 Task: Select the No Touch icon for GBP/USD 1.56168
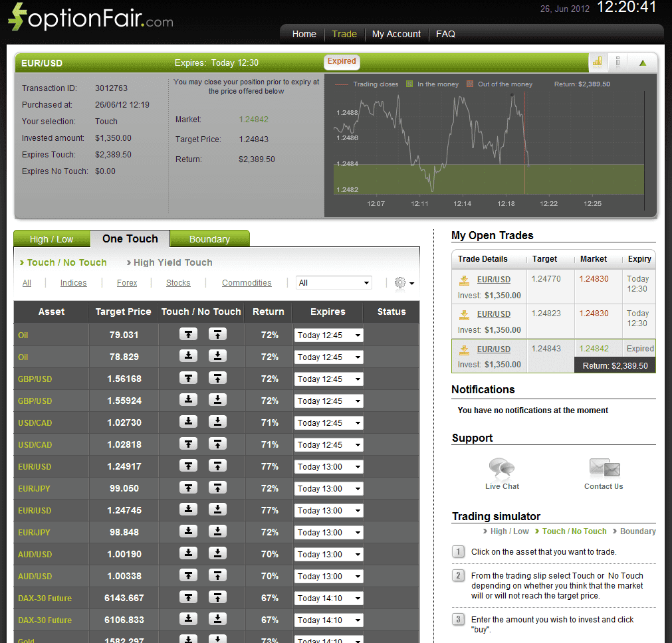pyautogui.click(x=217, y=379)
